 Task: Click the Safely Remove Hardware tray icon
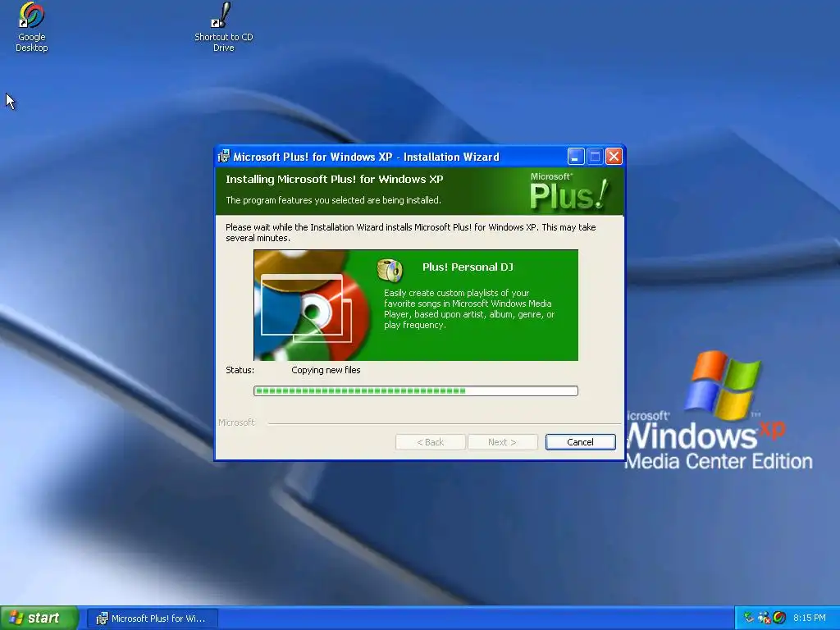point(749,618)
